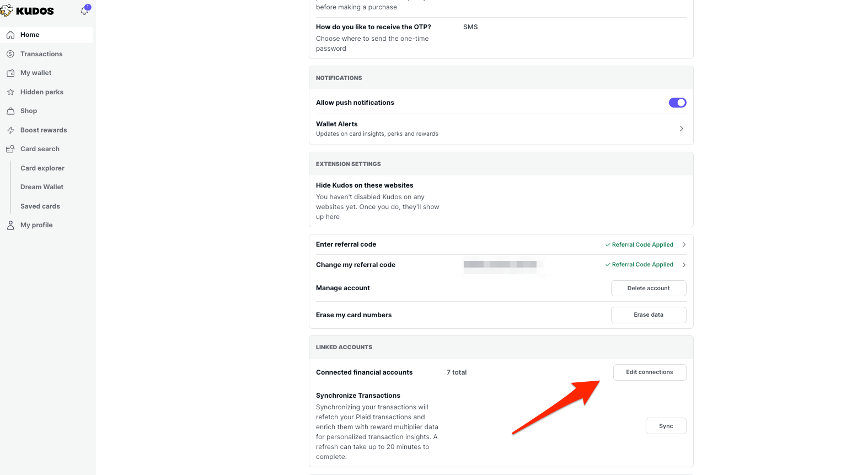Click the My wallet icon
The height and width of the screenshot is (475, 868).
pos(10,73)
